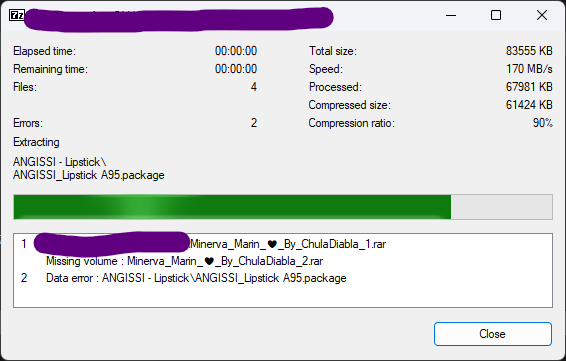The height and width of the screenshot is (361, 566).
Task: Close the window with the X icon
Action: [541, 15]
